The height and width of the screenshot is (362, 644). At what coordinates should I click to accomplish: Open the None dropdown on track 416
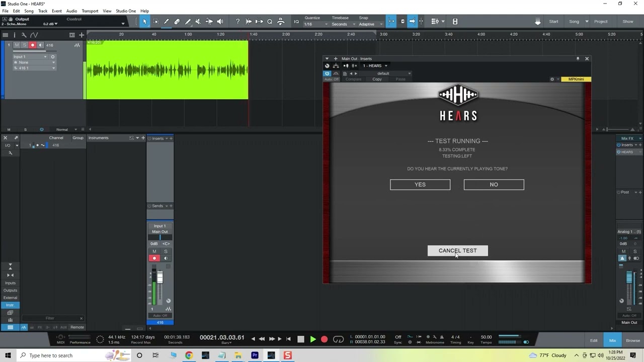(34, 62)
